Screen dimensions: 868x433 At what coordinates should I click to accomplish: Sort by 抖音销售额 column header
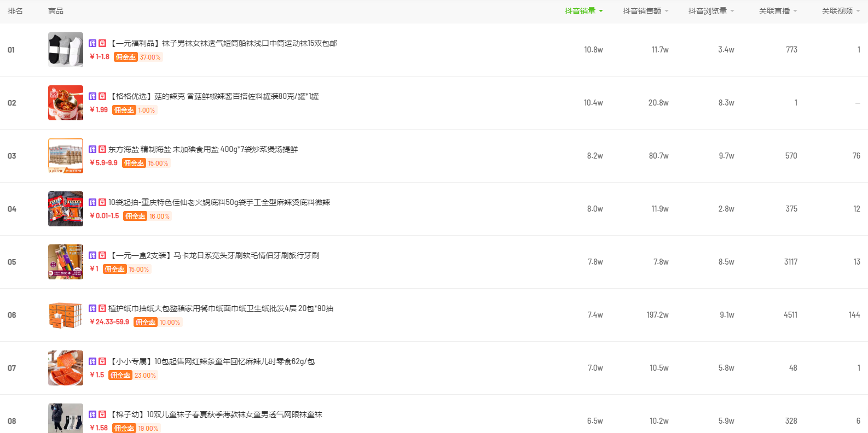point(645,11)
